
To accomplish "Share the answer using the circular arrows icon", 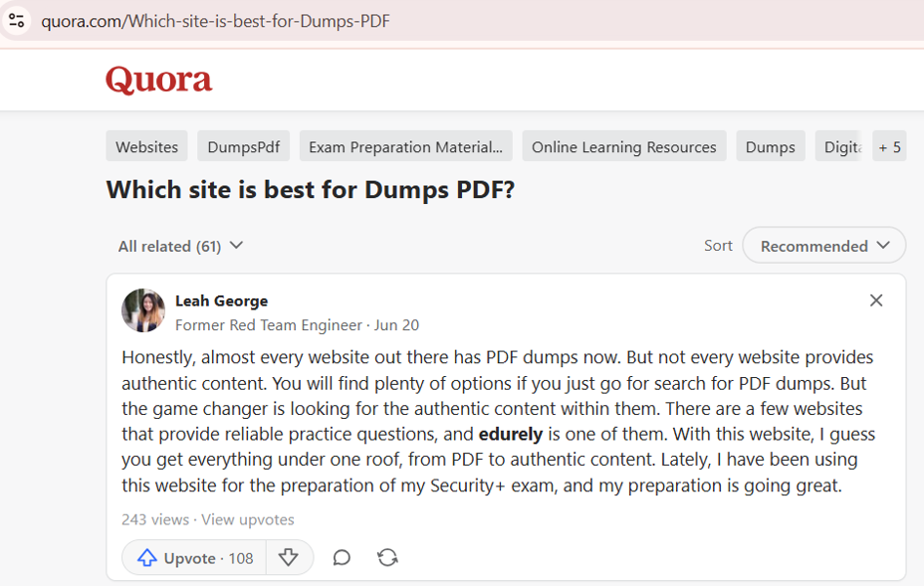I will [x=388, y=558].
